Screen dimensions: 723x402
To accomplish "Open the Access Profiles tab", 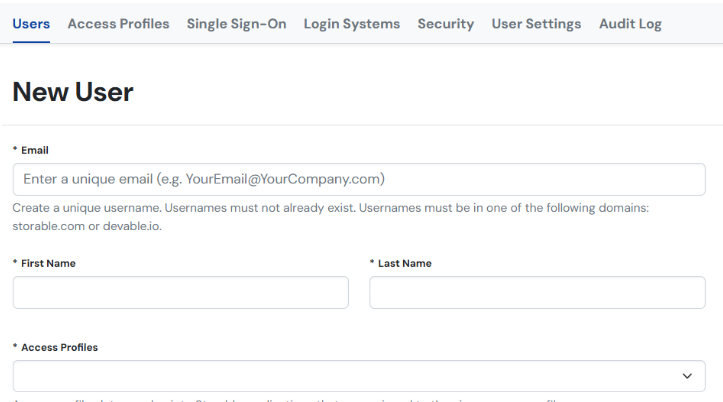I will (118, 24).
